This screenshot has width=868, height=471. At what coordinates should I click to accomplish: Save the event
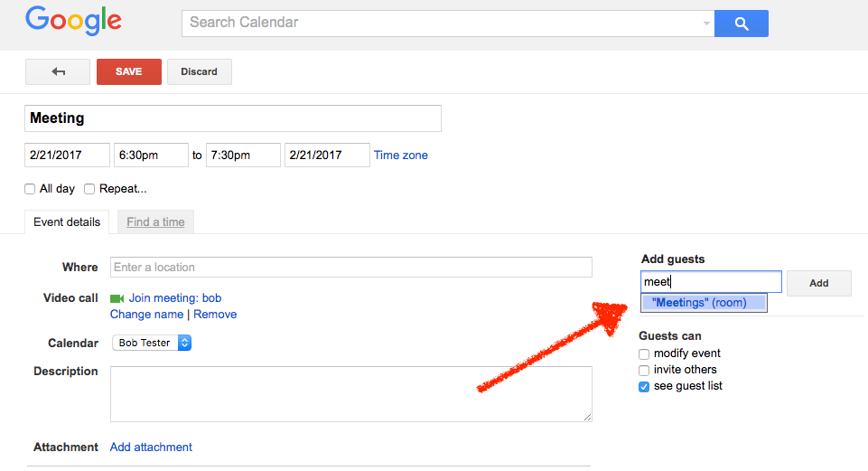[129, 71]
